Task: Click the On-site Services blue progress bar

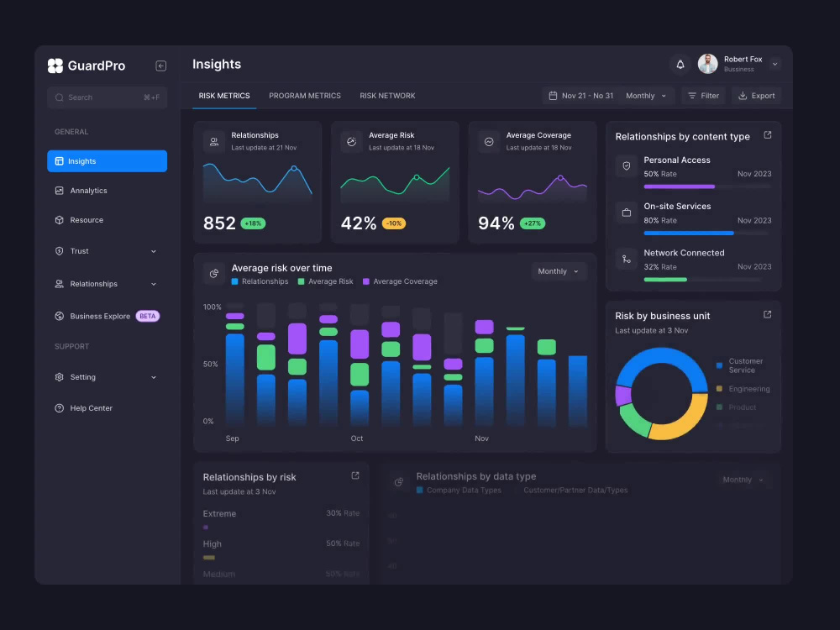Action: click(x=689, y=233)
